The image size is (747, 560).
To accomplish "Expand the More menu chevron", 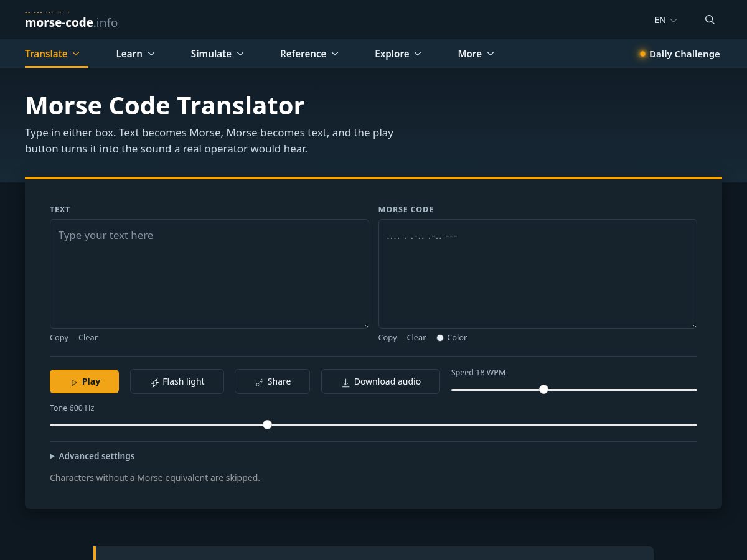I will click(491, 54).
